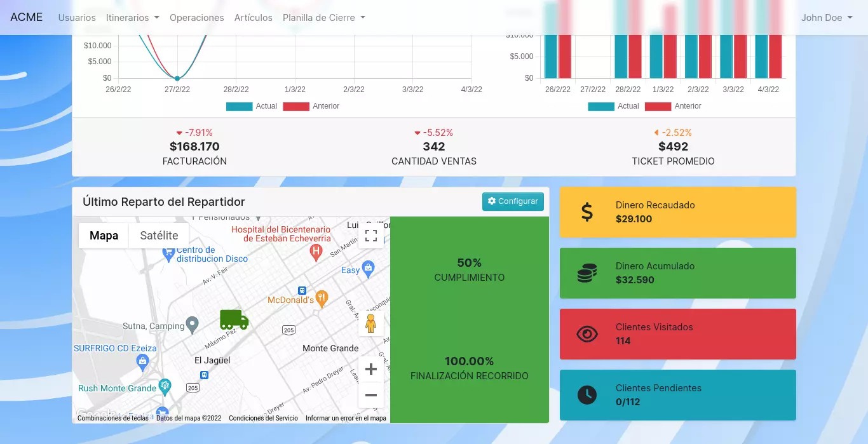
Task: Click the Clientes Pendientes teal card
Action: 677,395
